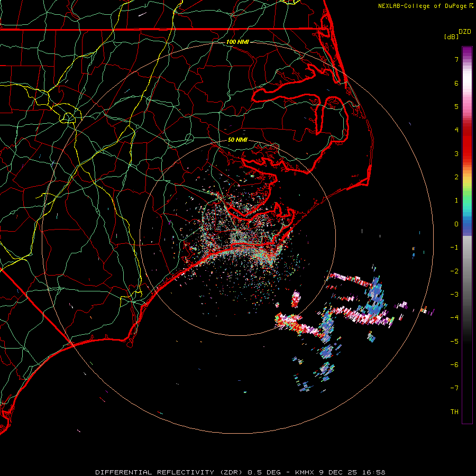Viewport: 476px width, 476px height.
Task: Click the Differential Reflectivity caption at bottom
Action: pos(241,472)
